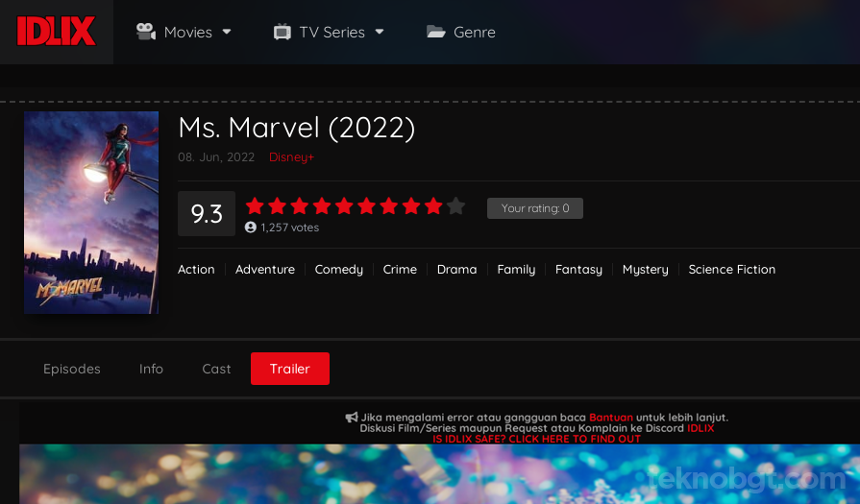Rate with the ninth star
This screenshot has width=860, height=504.
coord(433,206)
